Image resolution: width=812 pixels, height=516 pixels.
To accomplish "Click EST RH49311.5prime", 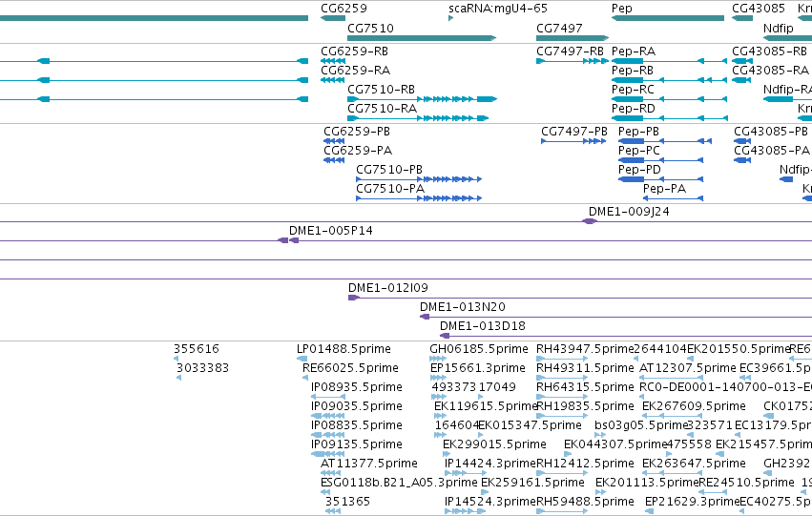I will click(x=585, y=368).
